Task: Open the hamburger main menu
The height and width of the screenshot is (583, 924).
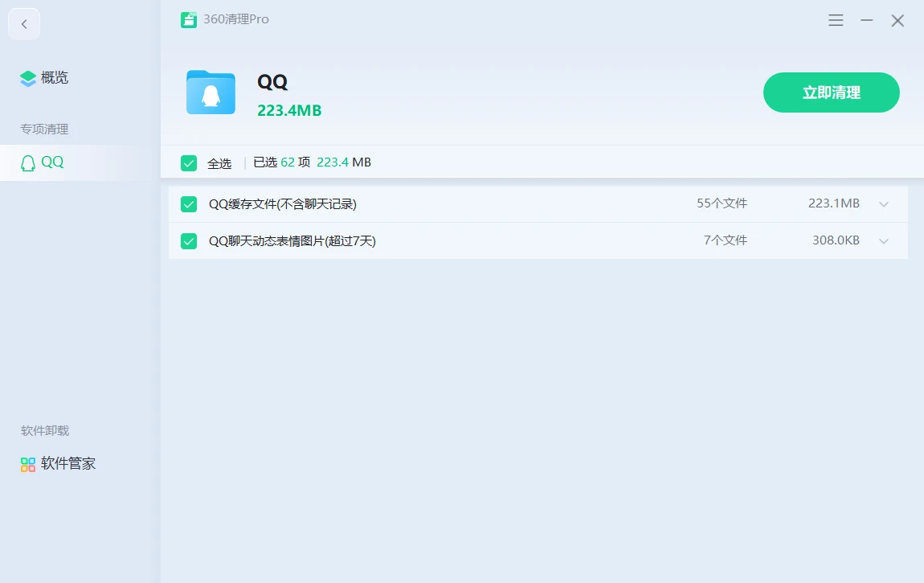Action: (836, 21)
